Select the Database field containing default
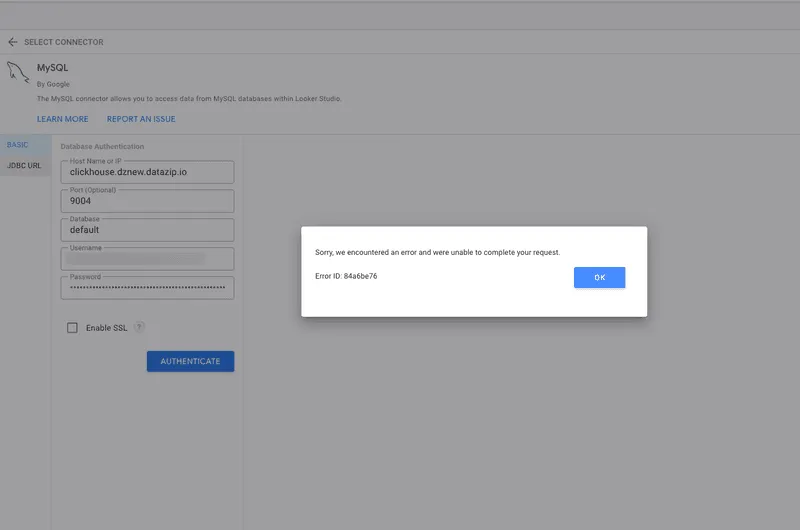The image size is (800, 530). pyautogui.click(x=147, y=230)
